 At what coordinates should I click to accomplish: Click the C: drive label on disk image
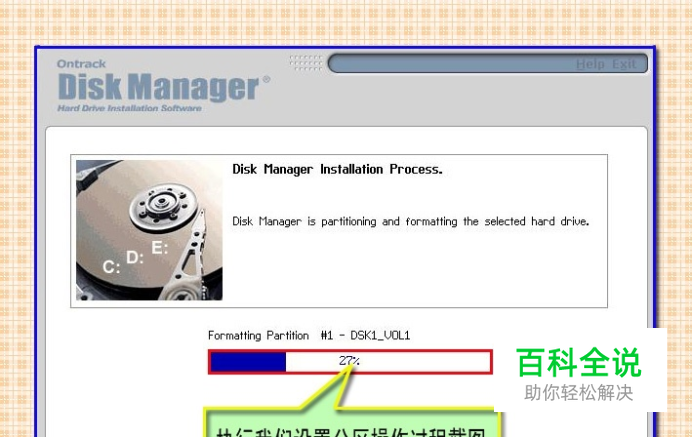coord(111,267)
